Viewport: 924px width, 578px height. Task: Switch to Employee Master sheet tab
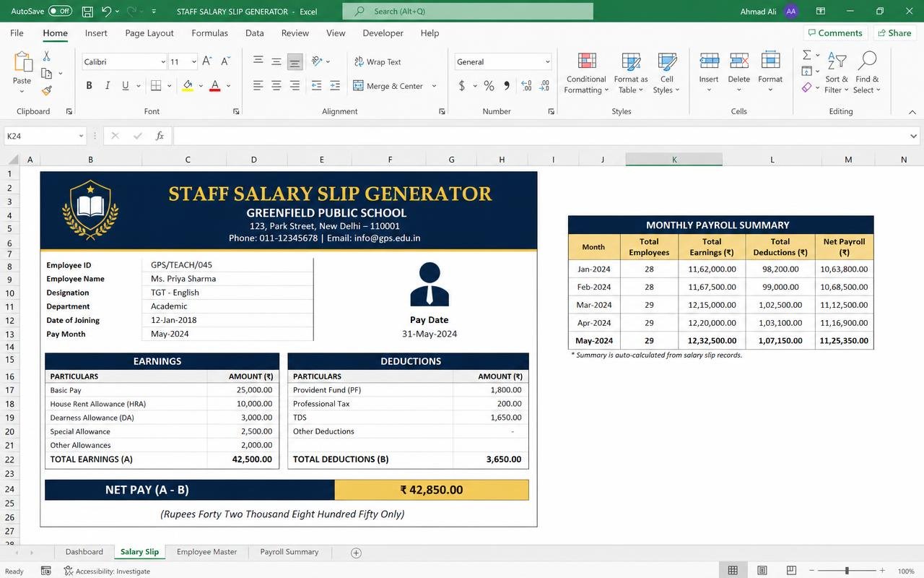(206, 552)
